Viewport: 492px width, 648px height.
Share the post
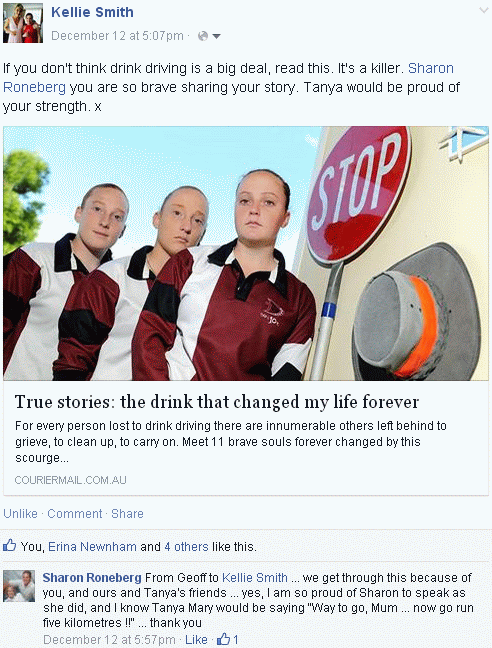point(127,514)
